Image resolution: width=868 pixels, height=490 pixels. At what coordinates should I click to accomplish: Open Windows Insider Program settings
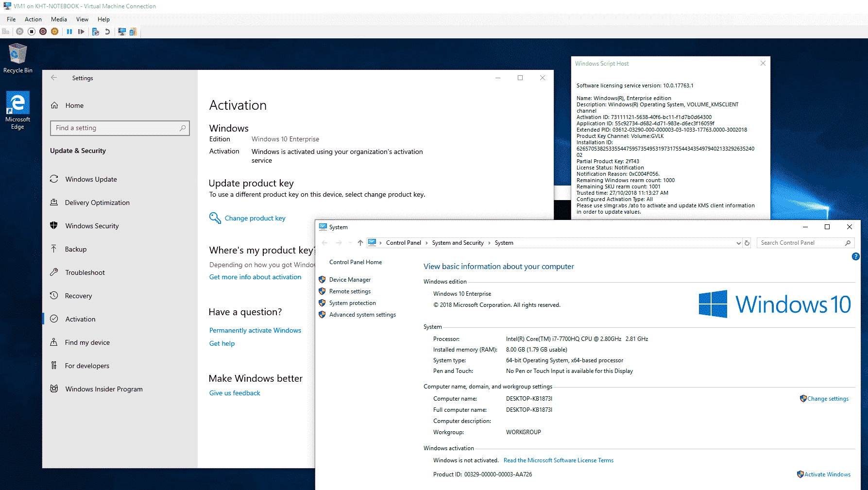coord(120,389)
